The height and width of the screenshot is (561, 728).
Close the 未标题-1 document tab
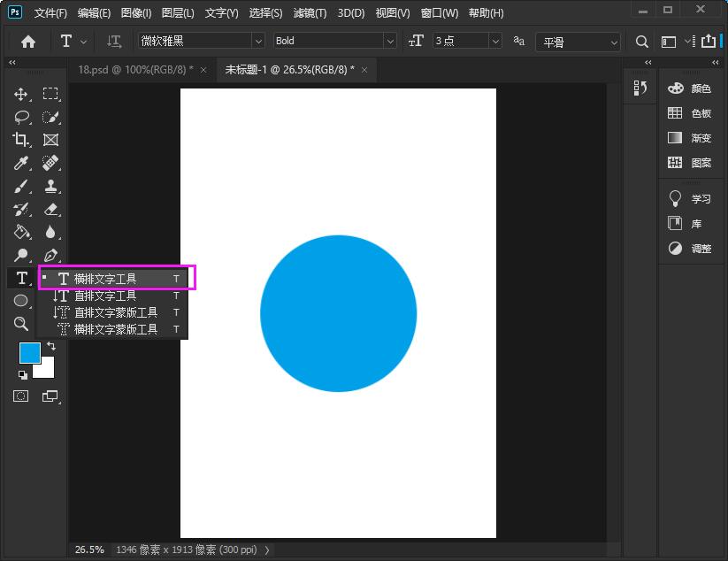364,70
